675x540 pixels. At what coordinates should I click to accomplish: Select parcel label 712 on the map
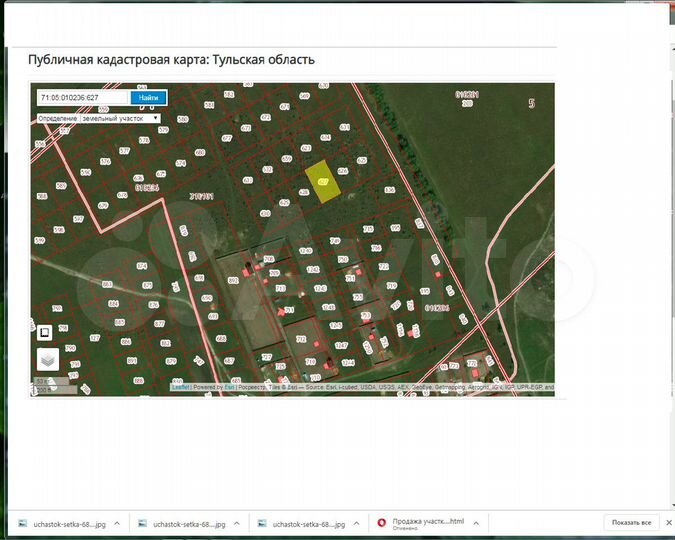point(301,339)
